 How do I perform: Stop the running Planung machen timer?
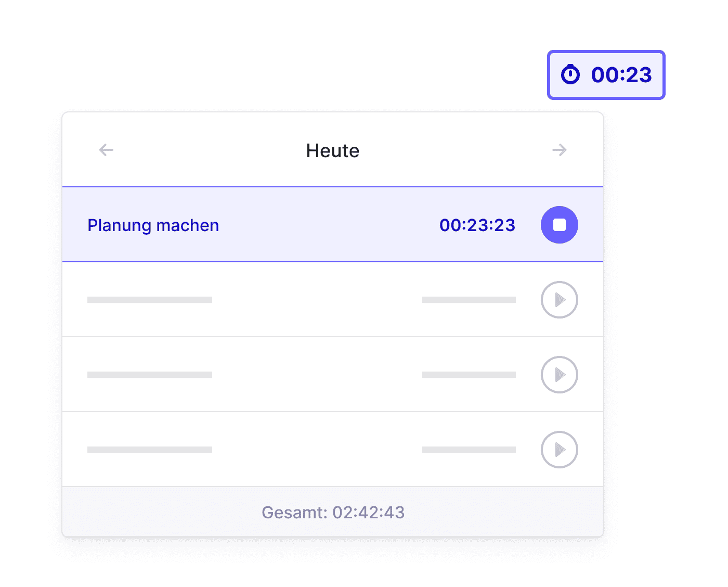click(x=560, y=225)
